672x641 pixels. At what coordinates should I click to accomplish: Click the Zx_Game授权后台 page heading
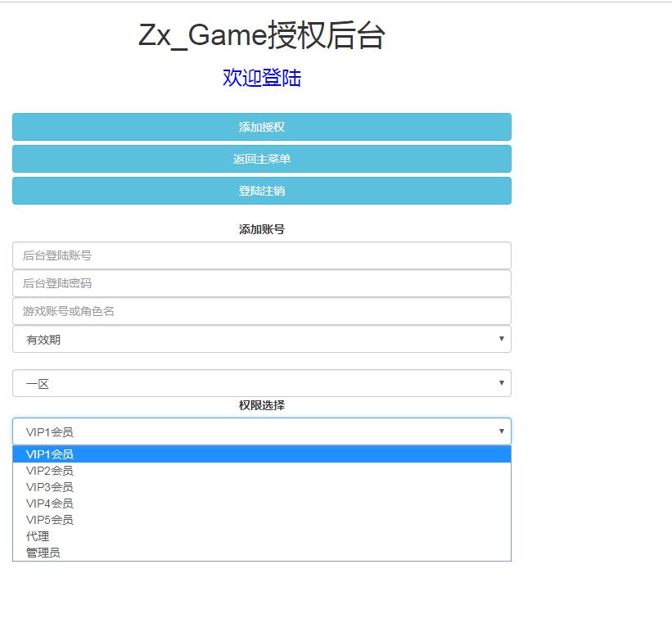[x=262, y=36]
